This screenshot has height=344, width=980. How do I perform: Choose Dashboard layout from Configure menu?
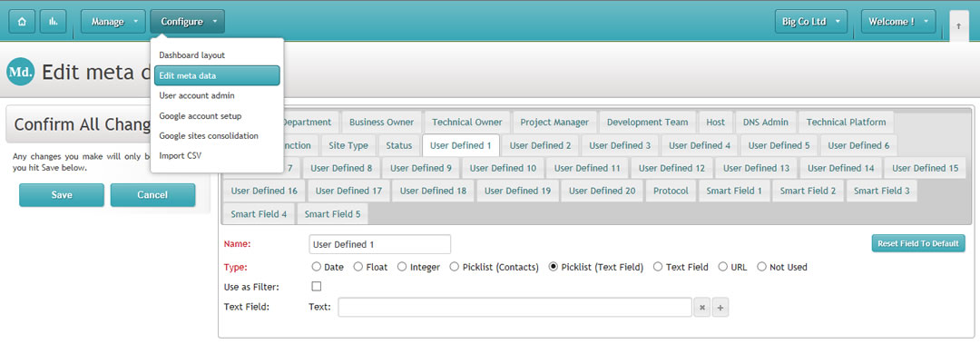click(217, 55)
